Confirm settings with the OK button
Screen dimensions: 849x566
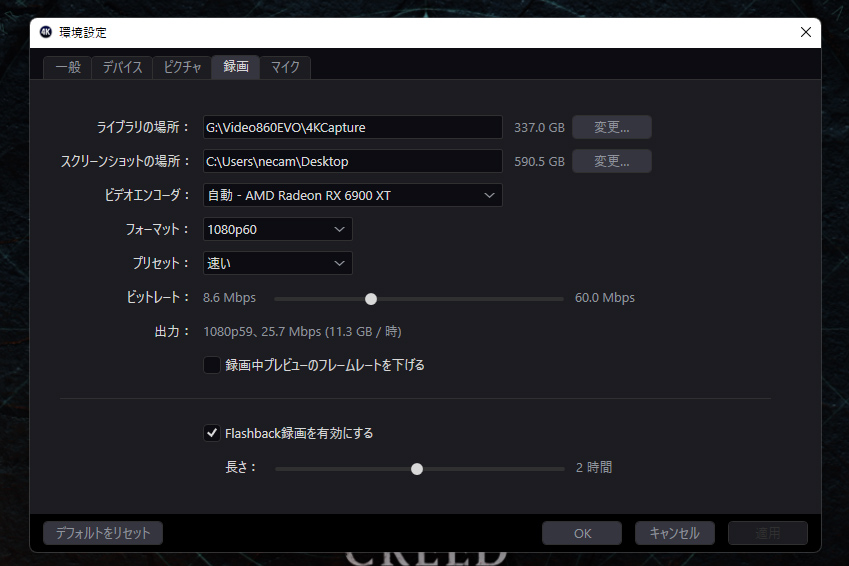coord(582,533)
